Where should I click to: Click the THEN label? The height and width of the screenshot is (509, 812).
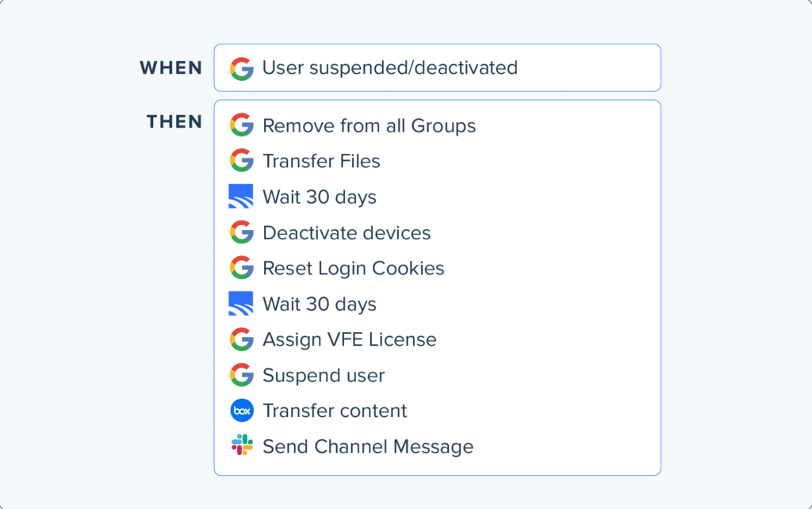[174, 121]
